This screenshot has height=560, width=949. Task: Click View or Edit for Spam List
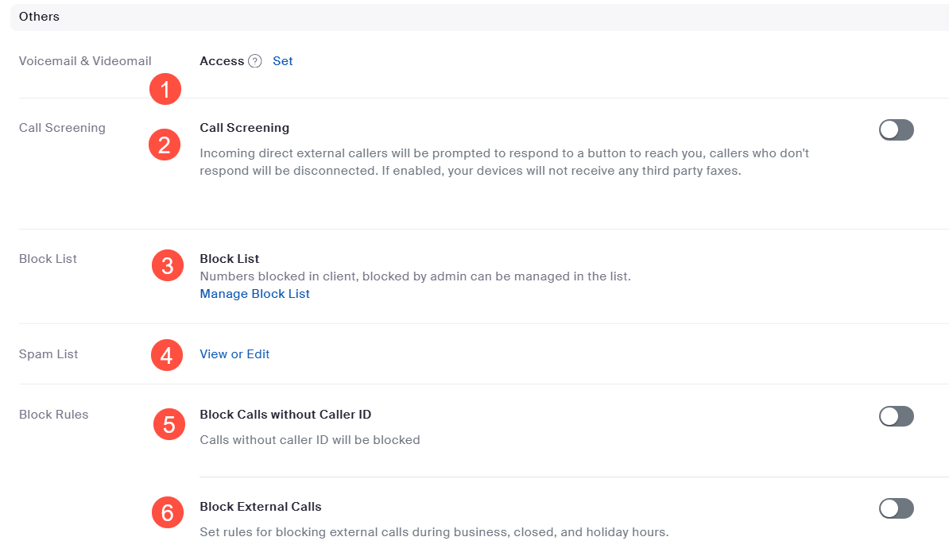click(x=234, y=353)
